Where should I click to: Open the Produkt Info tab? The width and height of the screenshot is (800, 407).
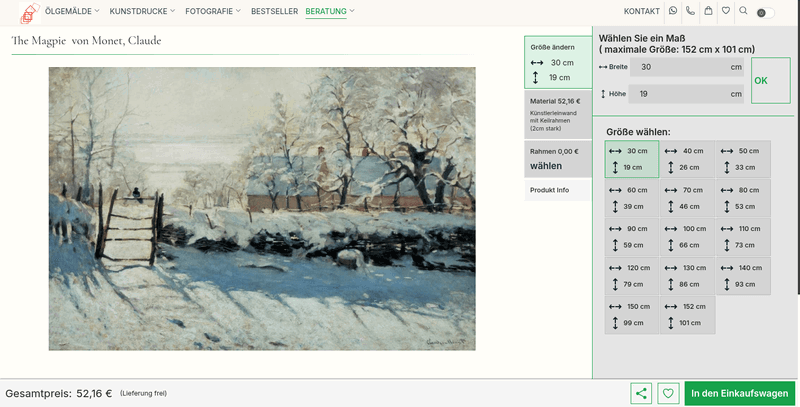tap(558, 190)
